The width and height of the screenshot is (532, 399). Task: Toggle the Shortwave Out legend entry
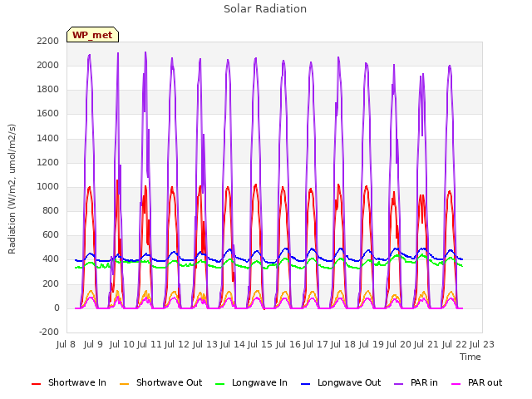(160, 382)
